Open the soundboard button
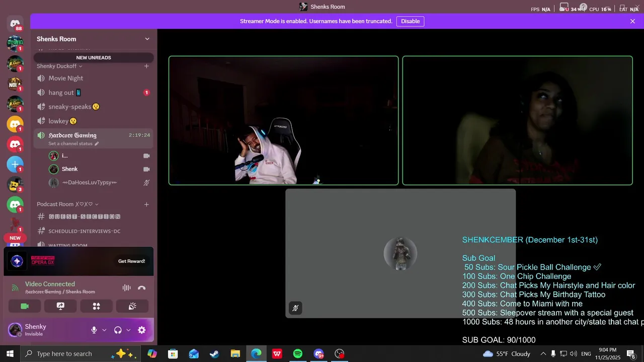The width and height of the screenshot is (644, 362). pos(132,306)
